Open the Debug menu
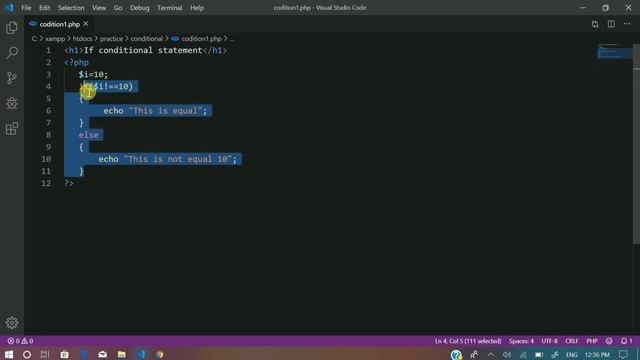The height and width of the screenshot is (360, 640). [140, 8]
